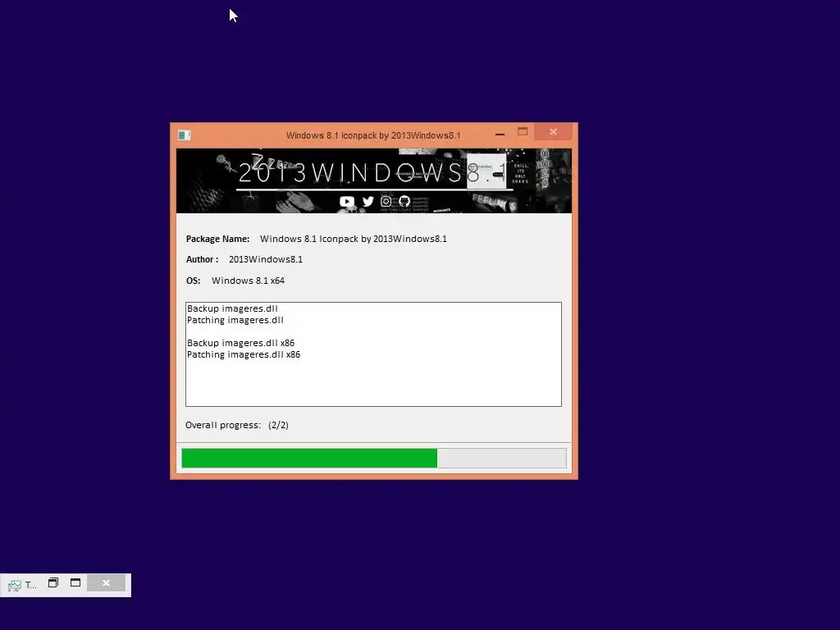Close the minimized 'T...' window
The image size is (840, 630).
click(x=106, y=583)
